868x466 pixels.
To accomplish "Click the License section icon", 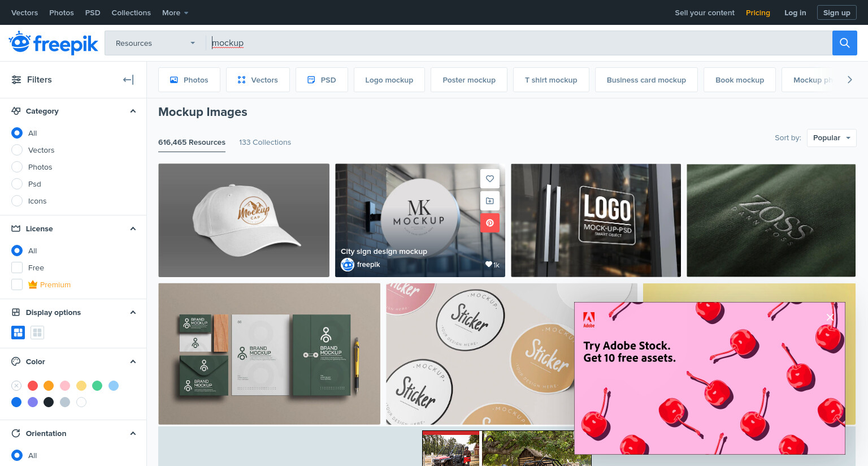I will [x=16, y=228].
